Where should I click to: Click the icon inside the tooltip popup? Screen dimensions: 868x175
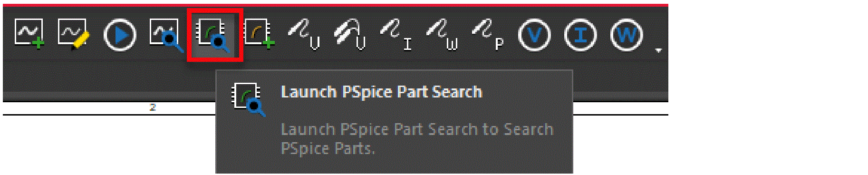[x=248, y=99]
